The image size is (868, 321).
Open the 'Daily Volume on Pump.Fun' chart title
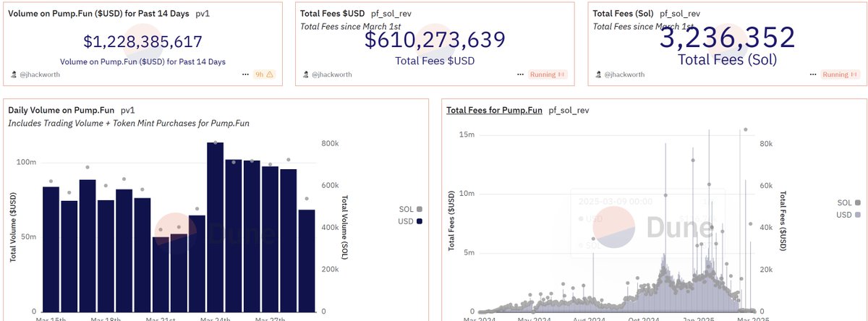tap(61, 111)
